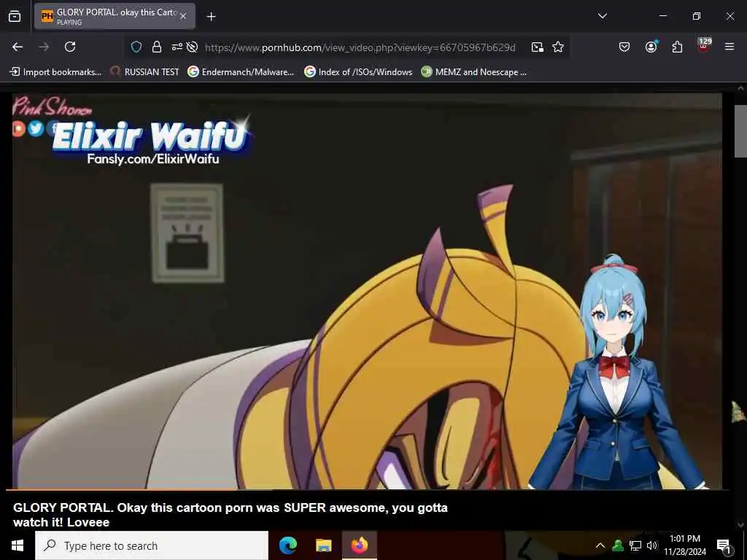747x560 pixels.
Task: Open the Firefox account menu
Action: tap(651, 47)
